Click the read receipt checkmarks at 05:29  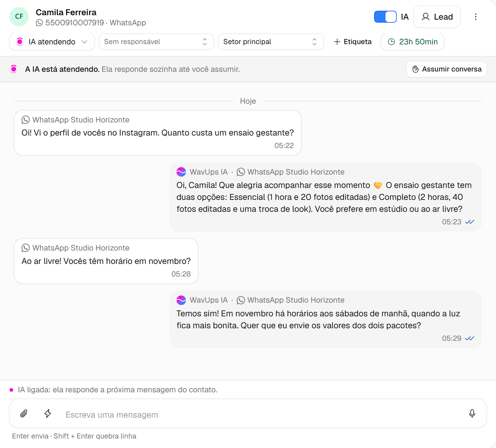(x=470, y=338)
